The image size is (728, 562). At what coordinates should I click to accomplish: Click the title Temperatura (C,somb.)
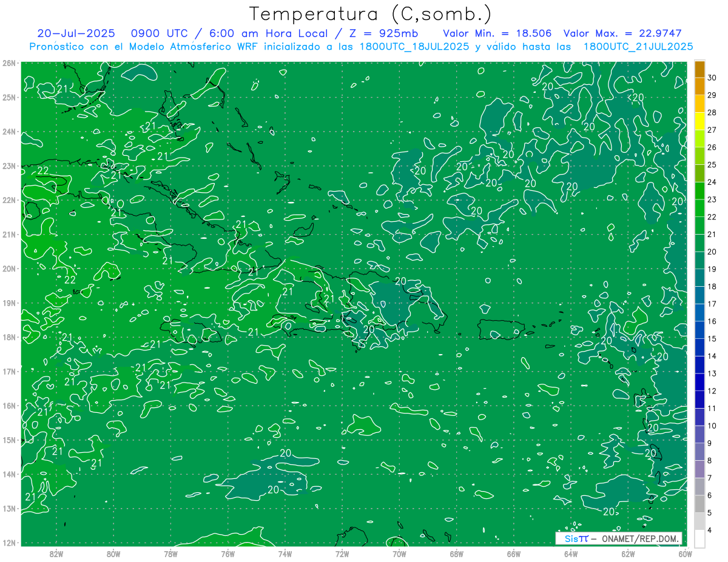[x=371, y=14]
